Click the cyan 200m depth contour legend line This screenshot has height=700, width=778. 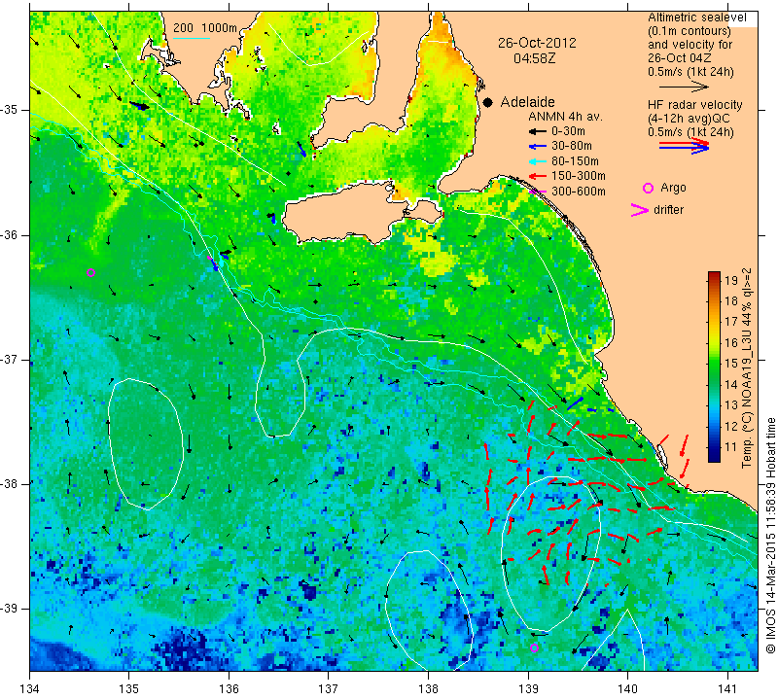(x=191, y=38)
